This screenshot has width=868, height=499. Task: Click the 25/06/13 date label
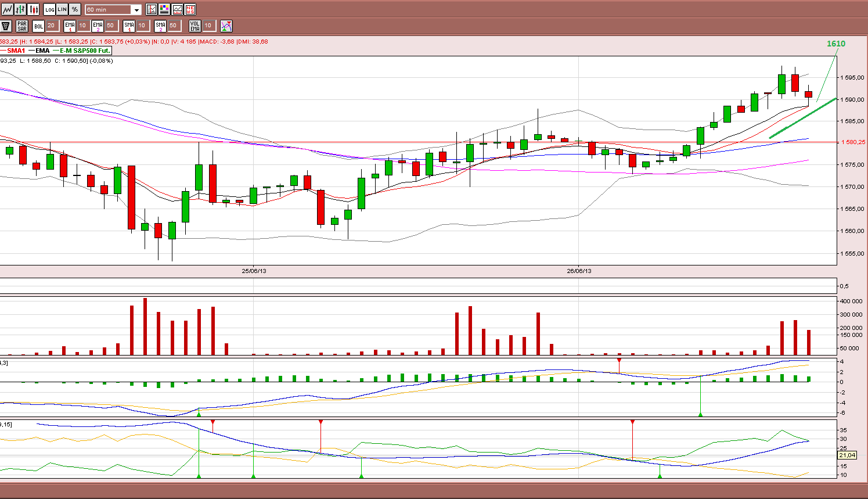[x=254, y=271]
